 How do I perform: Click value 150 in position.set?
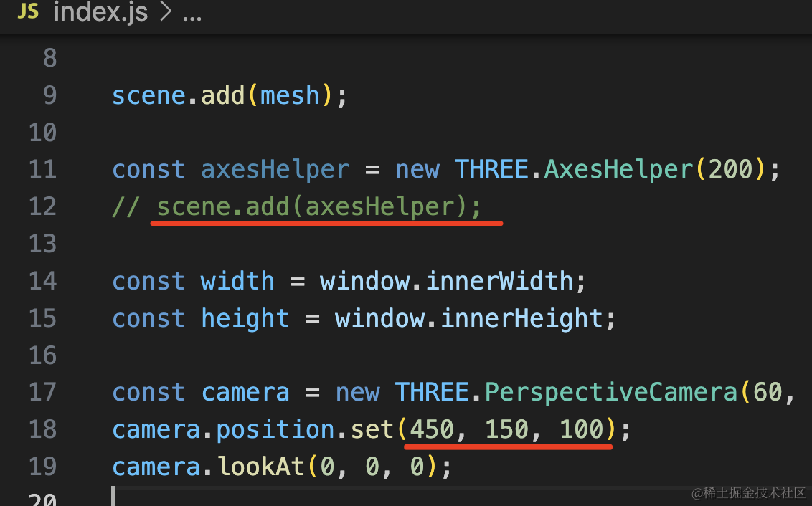(x=506, y=429)
